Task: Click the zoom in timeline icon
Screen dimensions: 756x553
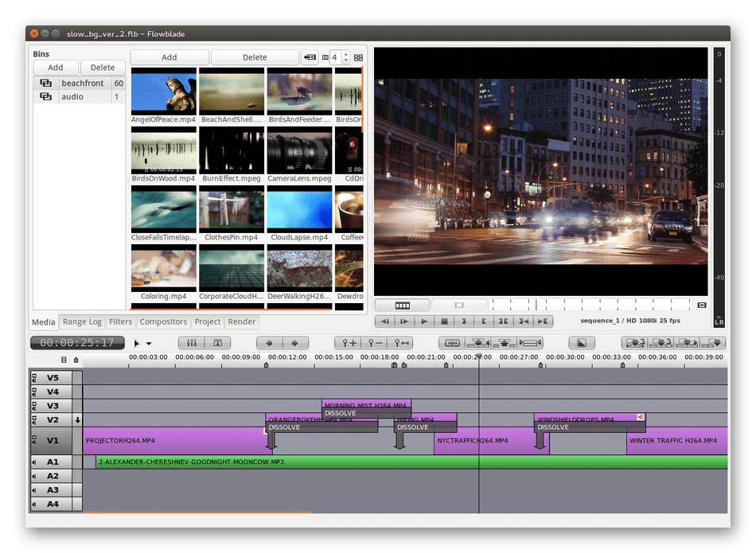Action: [x=349, y=343]
